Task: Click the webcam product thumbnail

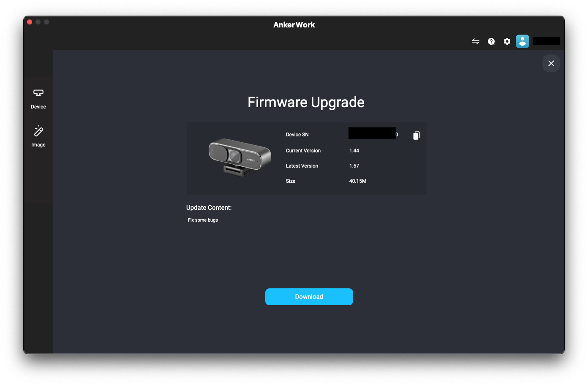Action: (x=240, y=157)
